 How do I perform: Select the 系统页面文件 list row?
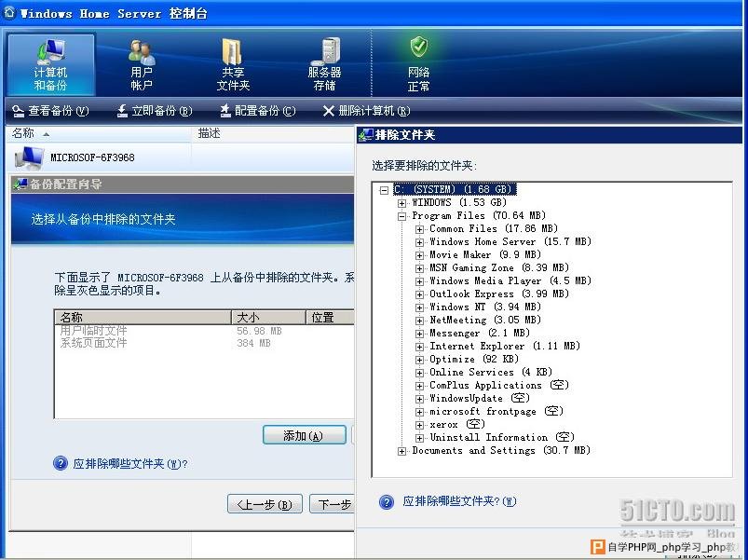pyautogui.click(x=205, y=343)
